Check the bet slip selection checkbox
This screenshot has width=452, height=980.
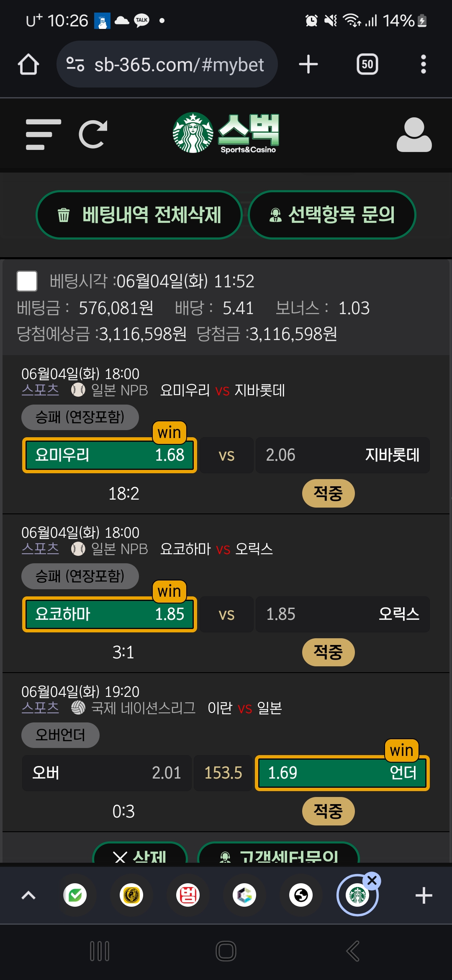tap(27, 281)
